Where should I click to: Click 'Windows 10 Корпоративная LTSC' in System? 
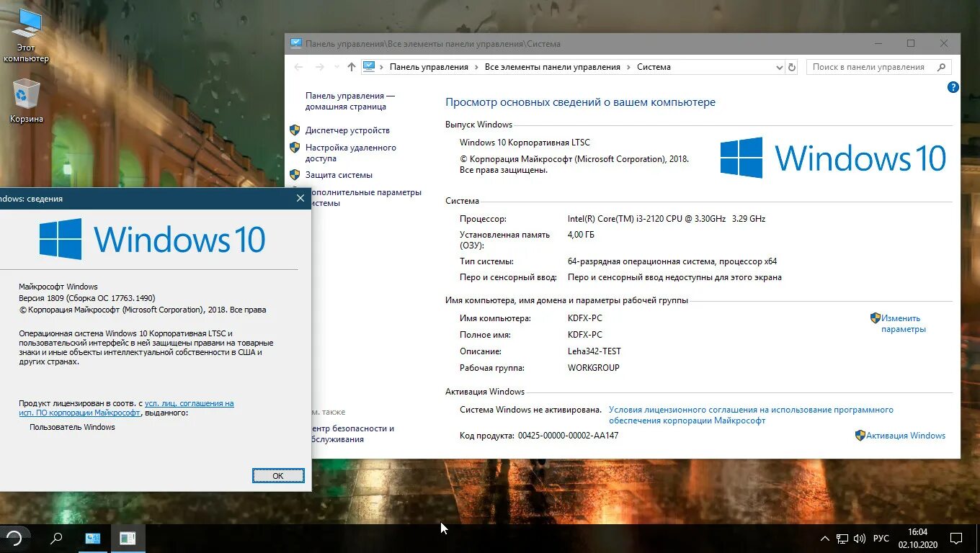pos(525,143)
